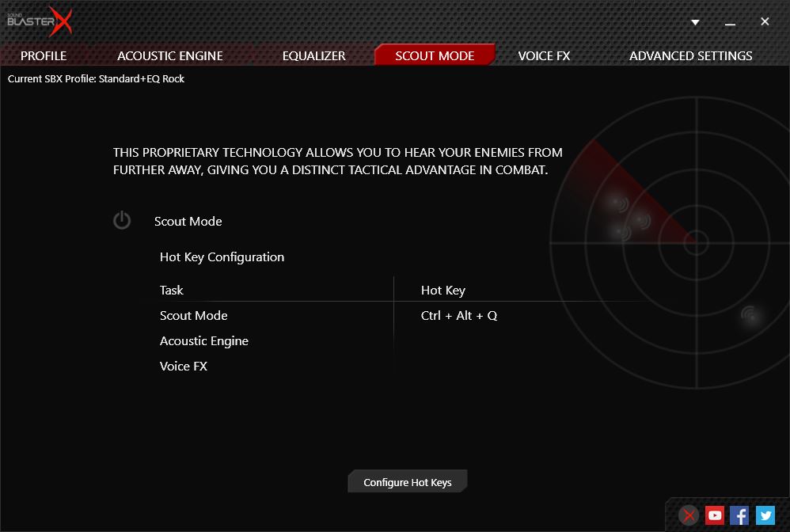The width and height of the screenshot is (790, 532).
Task: Open the BlasterX round X icon link
Action: click(x=689, y=515)
